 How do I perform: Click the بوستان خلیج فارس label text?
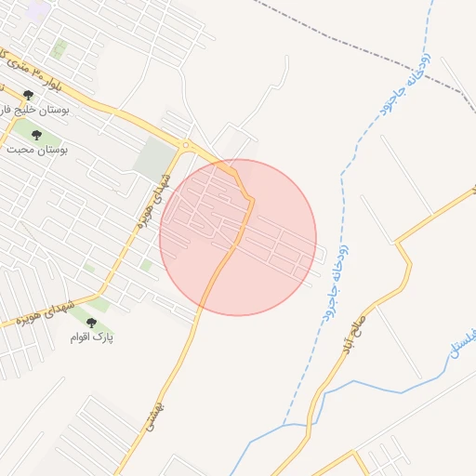(x=34, y=110)
